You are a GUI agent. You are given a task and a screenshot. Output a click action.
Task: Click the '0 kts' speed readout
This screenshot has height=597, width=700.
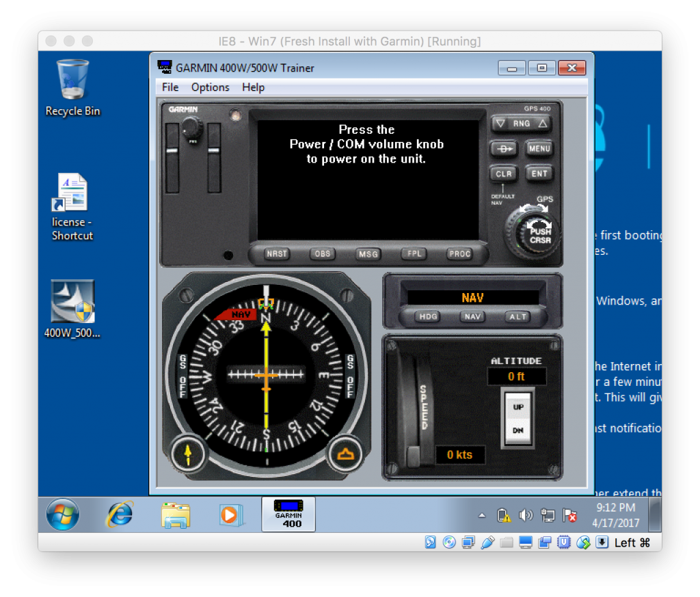point(460,455)
